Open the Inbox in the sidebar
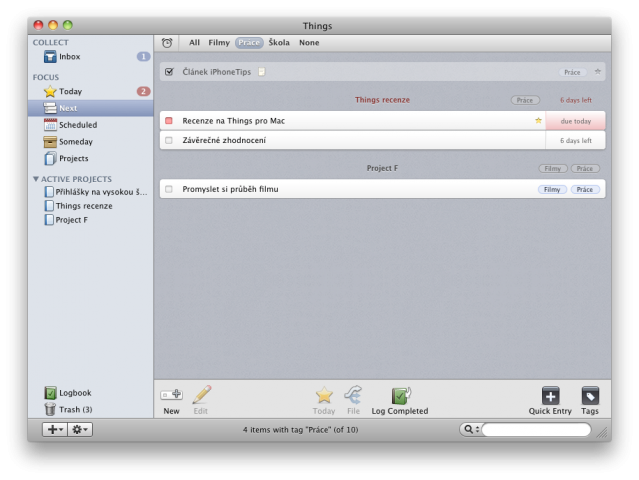The image size is (639, 480). (90, 57)
